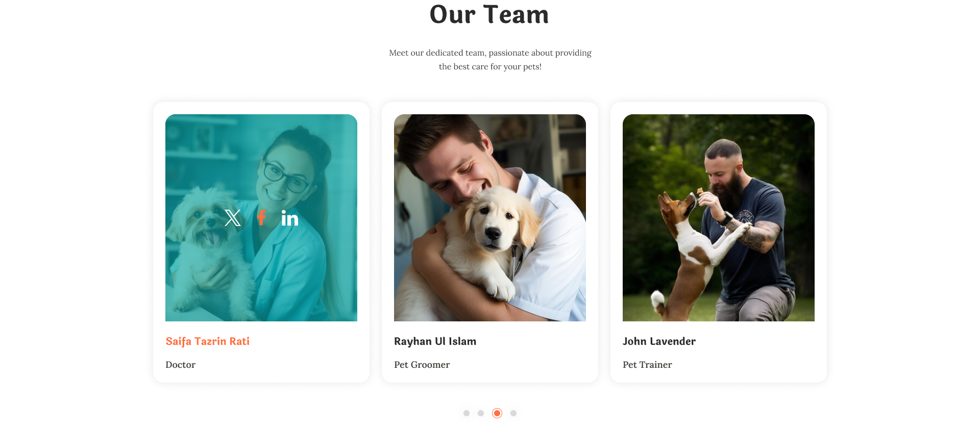This screenshot has width=980, height=428.
Task: Click the Pet Groomer role label
Action: coord(422,365)
